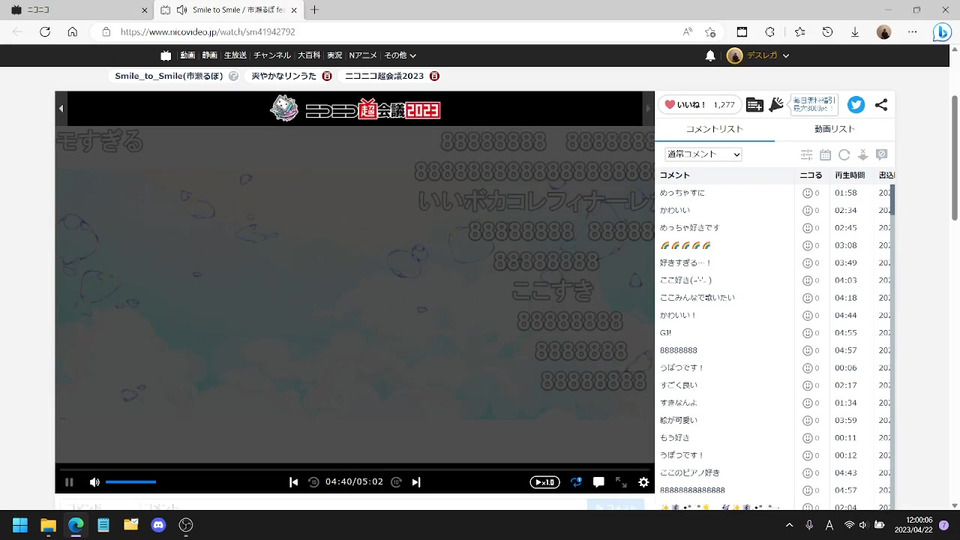
Task: Open the 通常コメント dropdown
Action: pos(703,154)
